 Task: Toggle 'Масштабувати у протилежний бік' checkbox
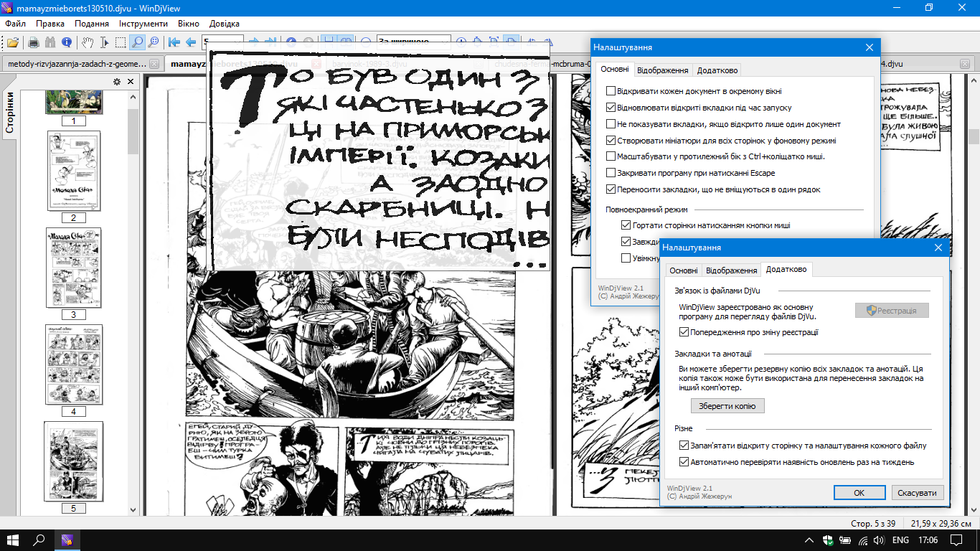click(x=611, y=156)
